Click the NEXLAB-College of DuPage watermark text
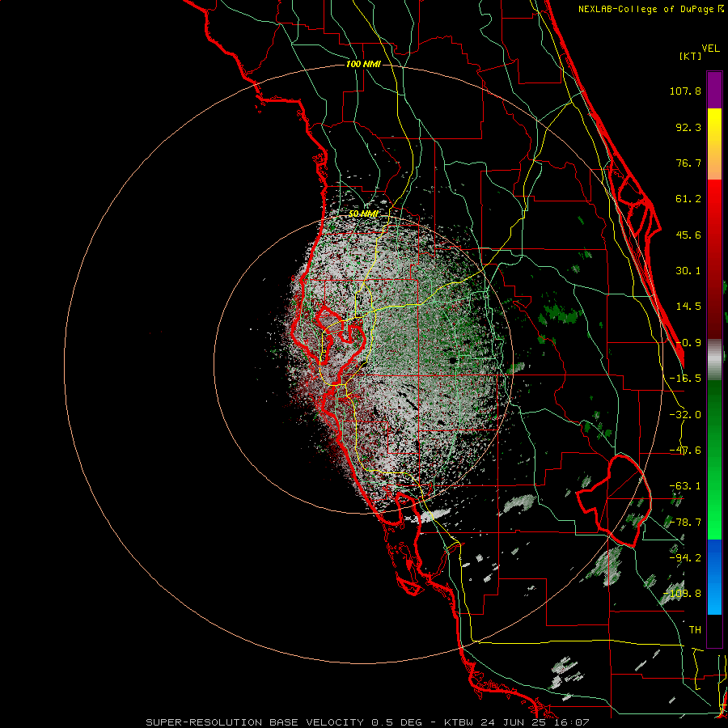This screenshot has width=728, height=728. [x=647, y=9]
